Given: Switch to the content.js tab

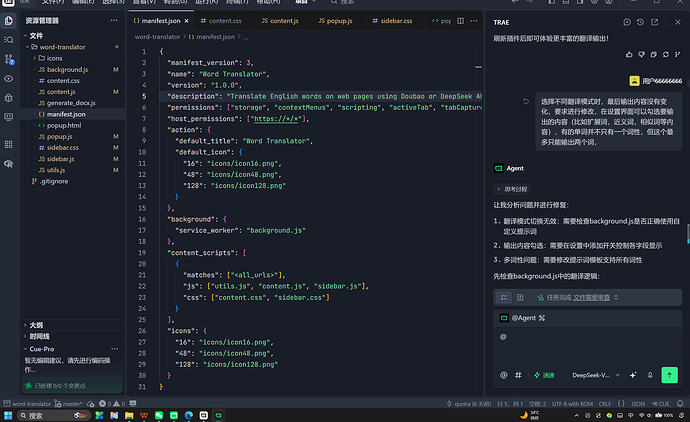Looking at the screenshot, I should pyautogui.click(x=280, y=21).
